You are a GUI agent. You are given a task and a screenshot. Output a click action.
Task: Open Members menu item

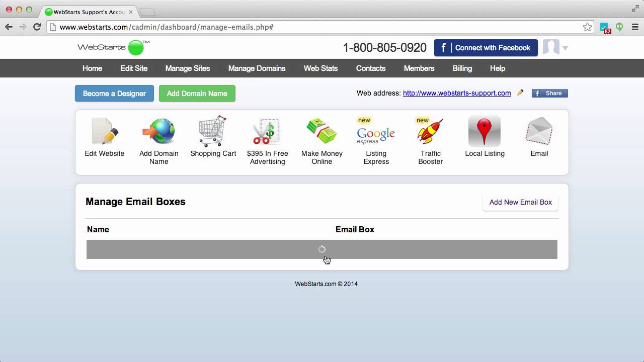(x=419, y=68)
